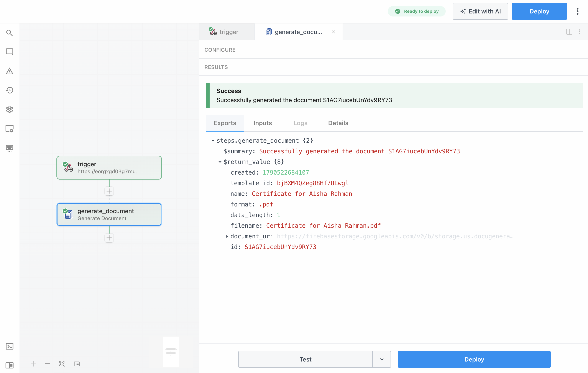Open the Exports tab
Image resolution: width=588 pixels, height=373 pixels.
225,123
